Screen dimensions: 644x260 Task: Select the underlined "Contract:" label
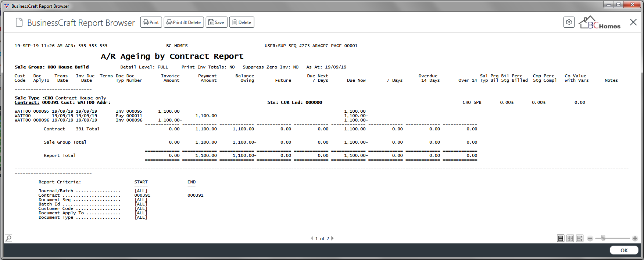point(27,102)
